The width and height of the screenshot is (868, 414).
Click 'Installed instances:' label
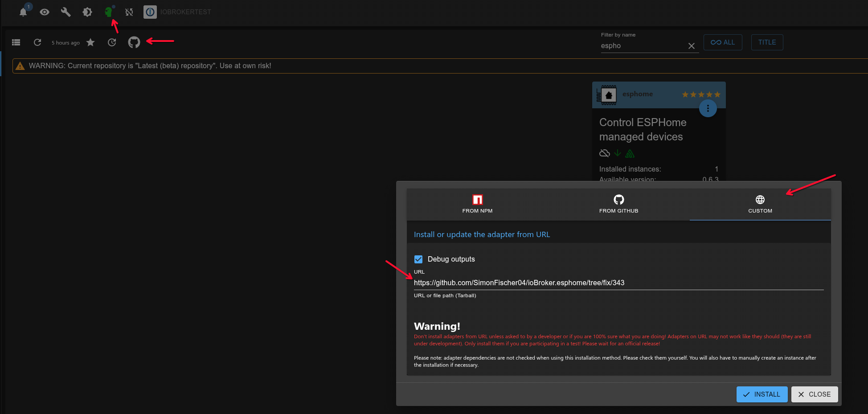(630, 169)
